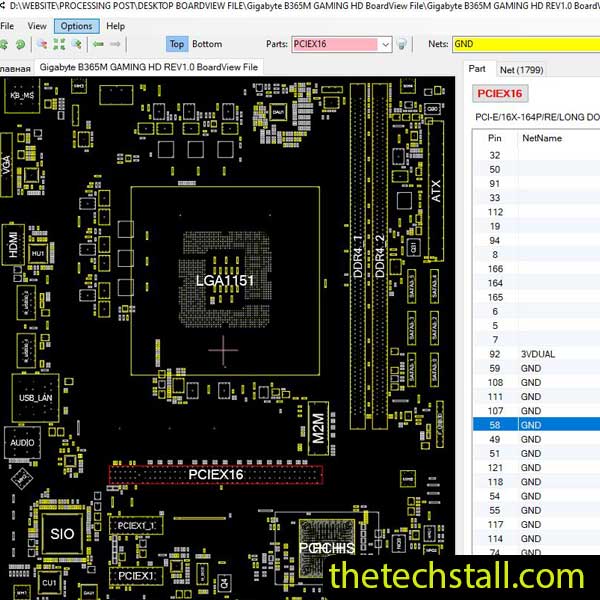This screenshot has width=600, height=600.
Task: Click the red PCIEX16 part button
Action: tap(499, 94)
